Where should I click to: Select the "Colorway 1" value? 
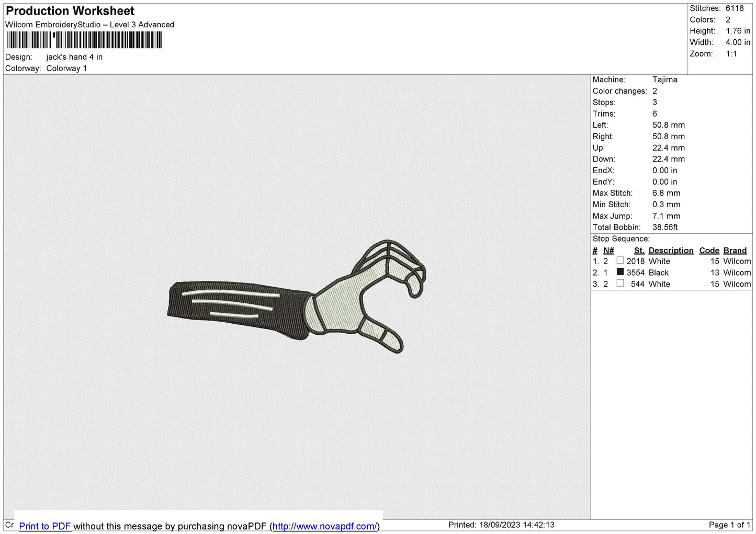tap(66, 69)
